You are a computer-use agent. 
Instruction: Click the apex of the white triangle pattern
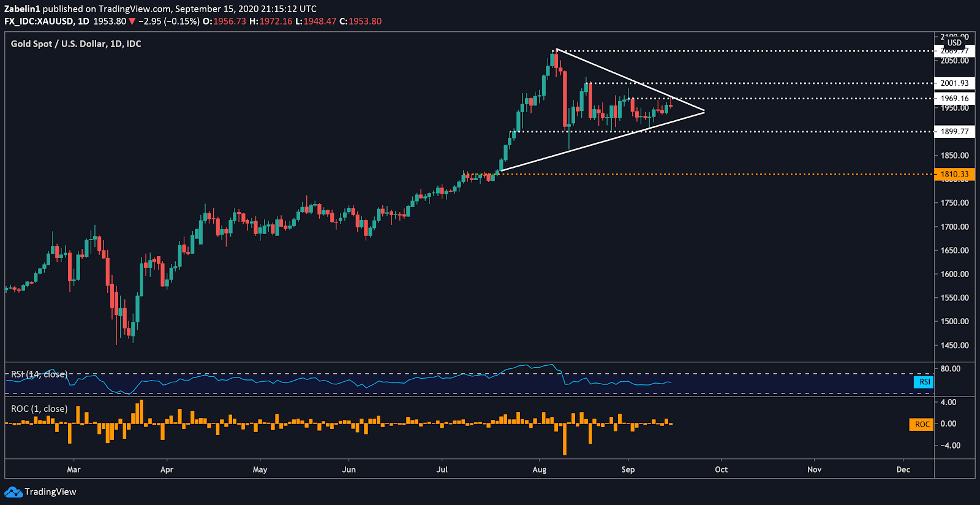coord(704,111)
